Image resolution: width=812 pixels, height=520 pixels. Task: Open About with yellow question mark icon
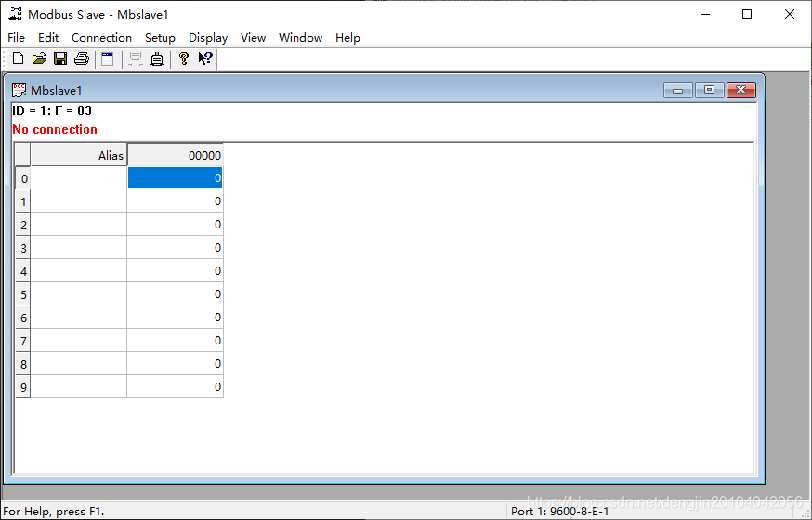[x=183, y=58]
